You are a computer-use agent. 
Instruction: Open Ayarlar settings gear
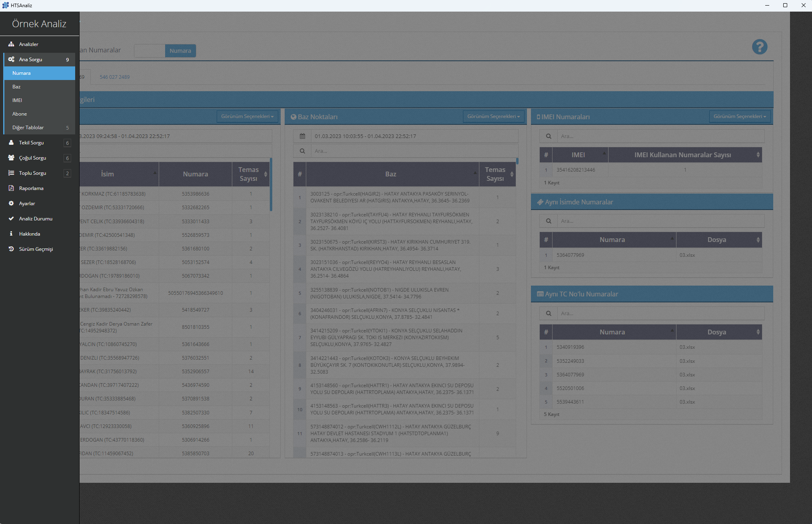pyautogui.click(x=39, y=204)
